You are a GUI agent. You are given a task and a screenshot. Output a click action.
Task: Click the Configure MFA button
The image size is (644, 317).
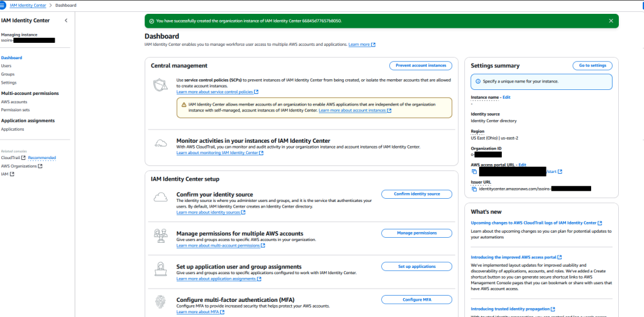(x=416, y=300)
